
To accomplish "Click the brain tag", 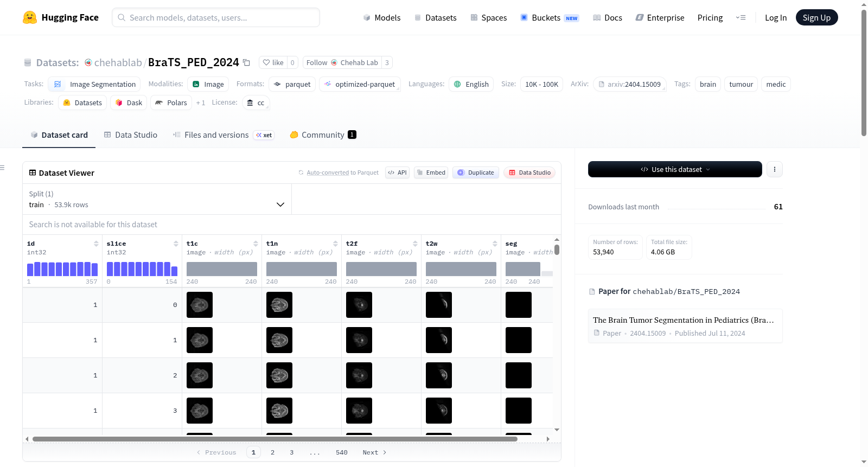I will pyautogui.click(x=708, y=84).
